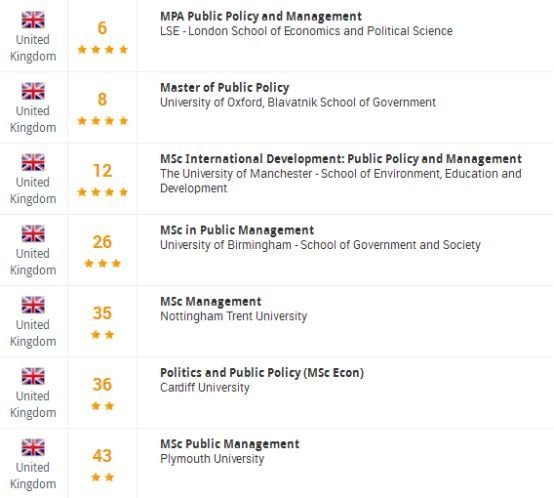This screenshot has width=554, height=498.
Task: Open MPA Public Policy and Management link
Action: click(261, 16)
